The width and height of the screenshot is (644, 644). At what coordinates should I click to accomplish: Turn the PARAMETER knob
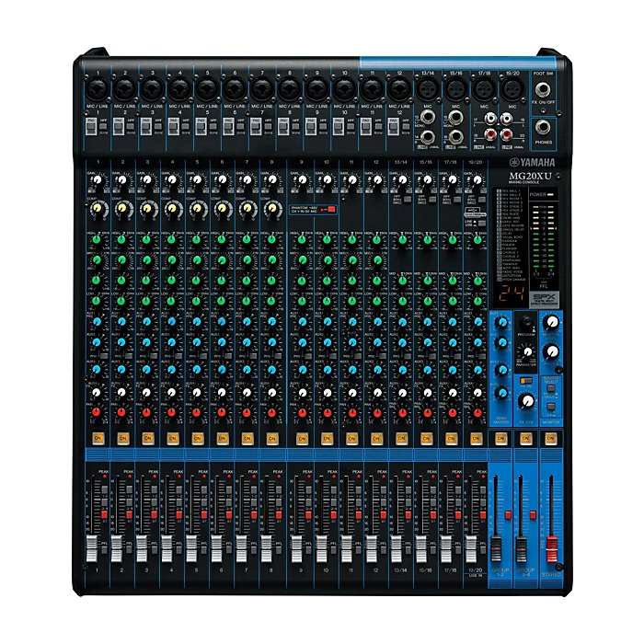tap(527, 351)
